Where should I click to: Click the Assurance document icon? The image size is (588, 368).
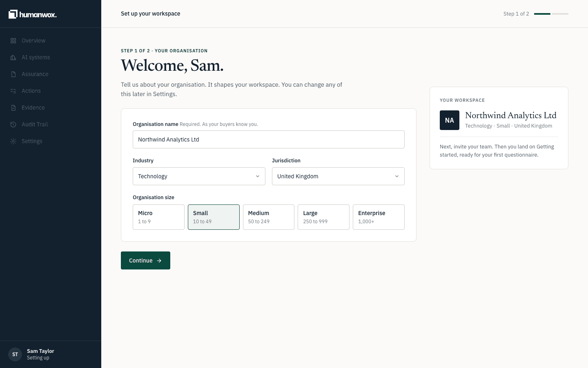click(x=13, y=74)
